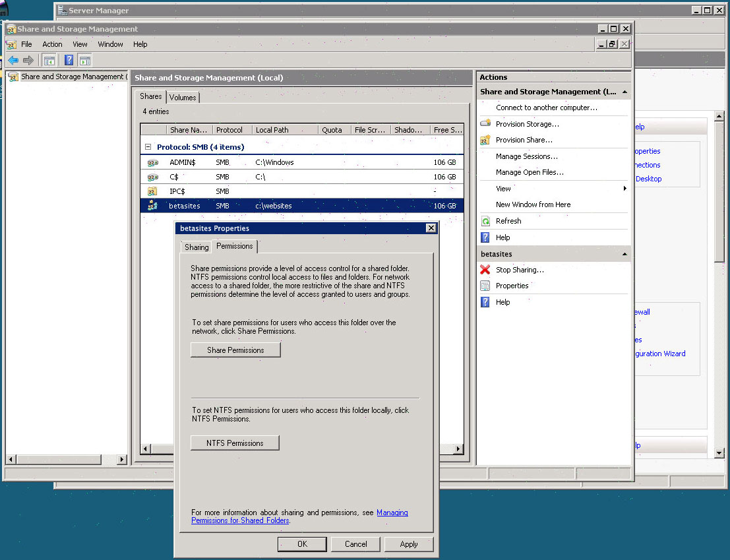The width and height of the screenshot is (730, 560).
Task: Open the Help menu in menu bar
Action: [x=140, y=44]
